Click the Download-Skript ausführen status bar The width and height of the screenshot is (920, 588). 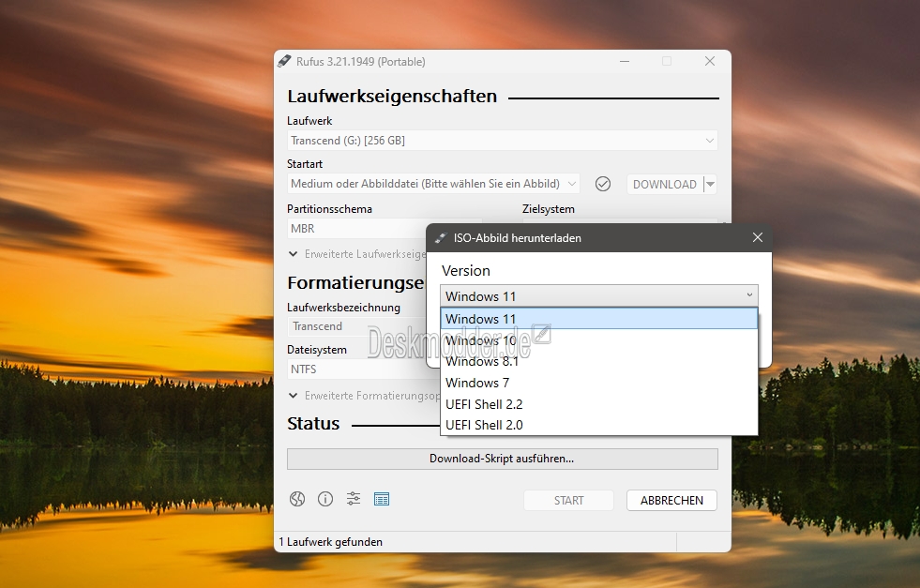pos(503,459)
